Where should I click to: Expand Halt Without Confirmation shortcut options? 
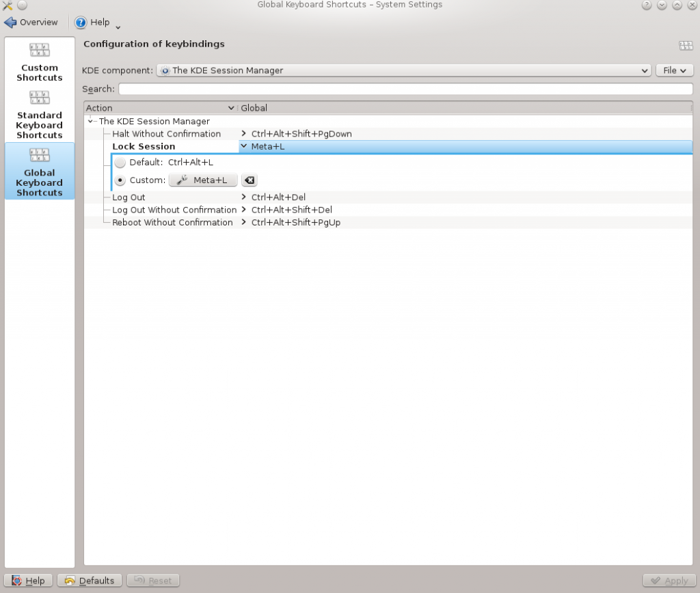[x=244, y=133]
